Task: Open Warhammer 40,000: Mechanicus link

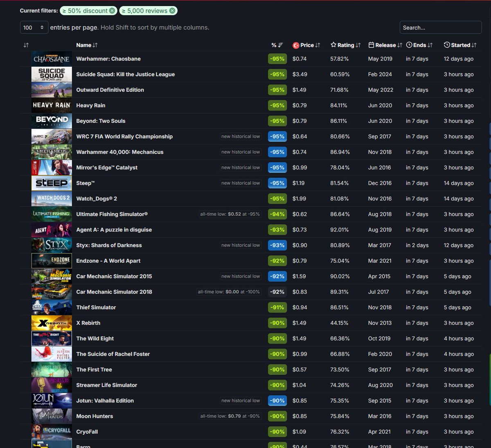Action: [x=120, y=152]
